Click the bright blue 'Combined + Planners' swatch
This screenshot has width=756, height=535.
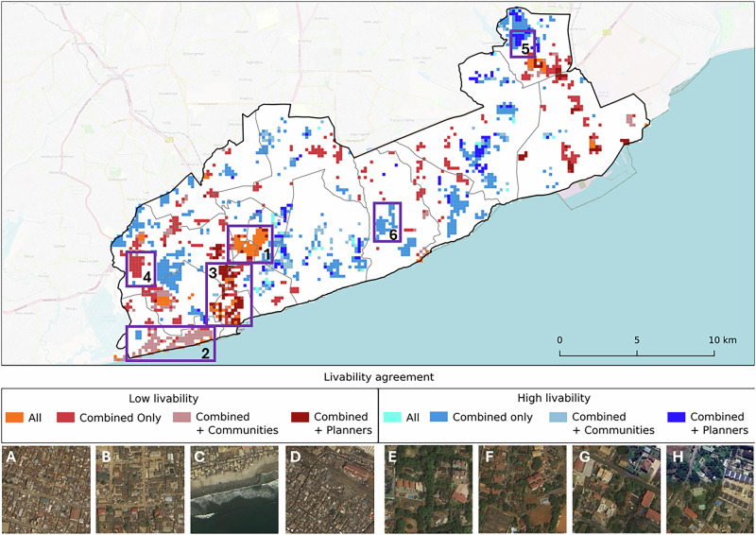676,417
